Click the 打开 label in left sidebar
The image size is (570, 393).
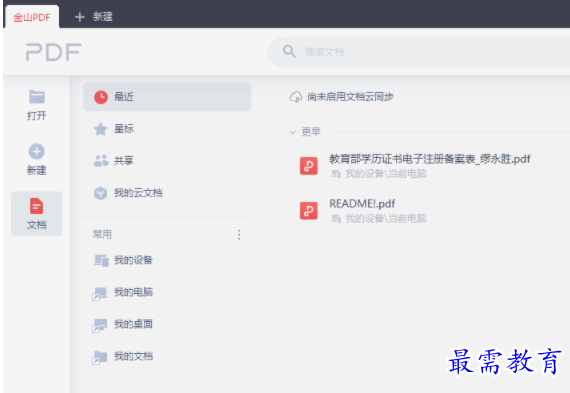37,116
